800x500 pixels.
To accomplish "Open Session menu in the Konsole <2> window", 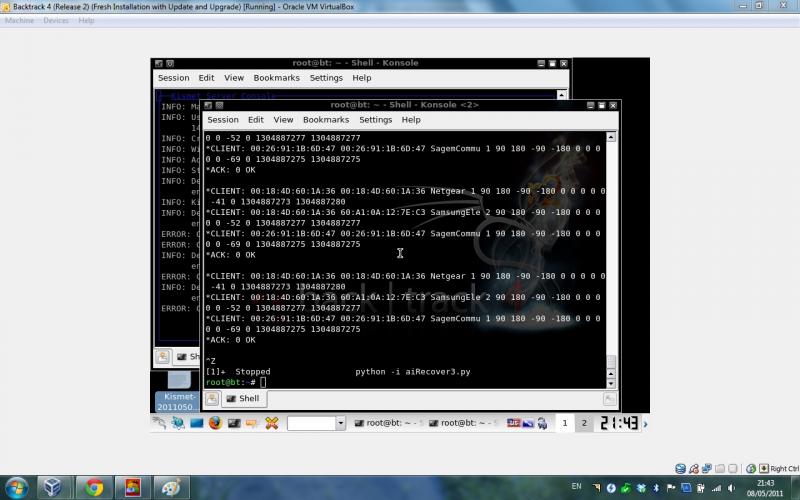I will click(222, 119).
